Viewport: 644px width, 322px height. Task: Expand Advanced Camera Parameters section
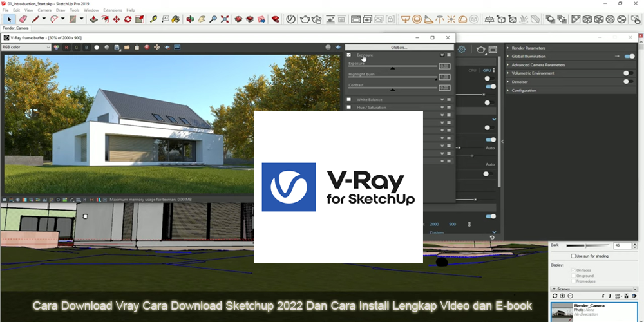[507, 65]
